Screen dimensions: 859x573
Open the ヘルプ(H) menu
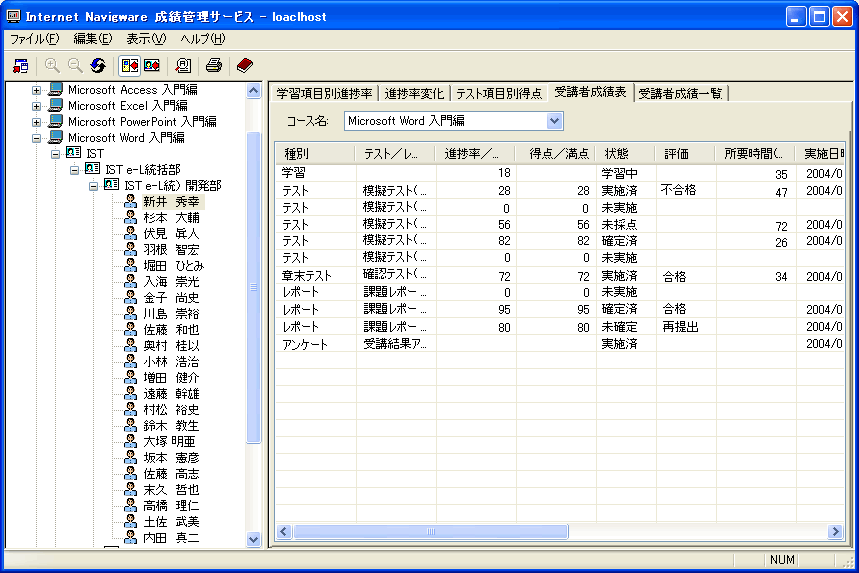(x=203, y=39)
